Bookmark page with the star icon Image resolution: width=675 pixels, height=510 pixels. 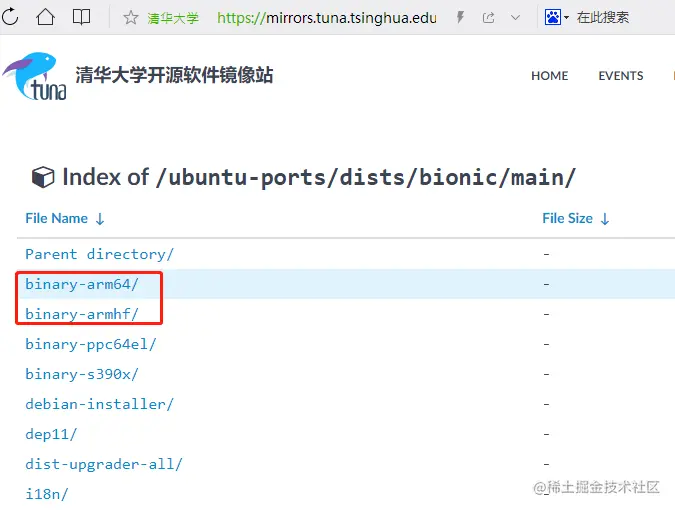(130, 18)
